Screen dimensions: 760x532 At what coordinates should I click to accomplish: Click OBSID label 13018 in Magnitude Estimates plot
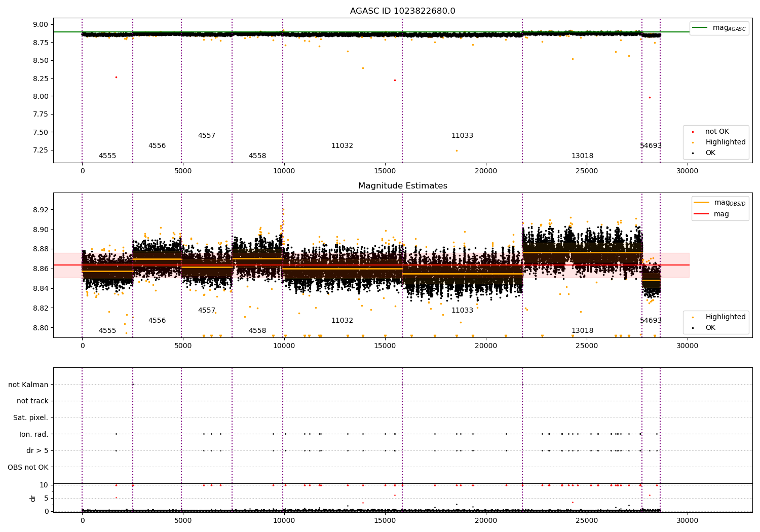583,331
